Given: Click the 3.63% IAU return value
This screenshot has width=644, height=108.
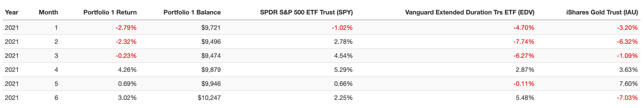Looking at the screenshot, I should point(628,70).
